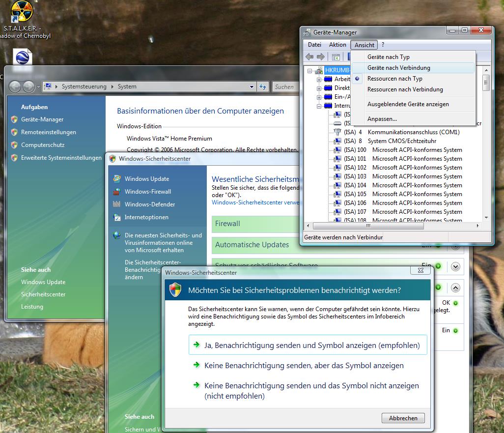The image size is (504, 433).
Task: Click Abbrechen in the notification dialog
Action: tap(403, 418)
